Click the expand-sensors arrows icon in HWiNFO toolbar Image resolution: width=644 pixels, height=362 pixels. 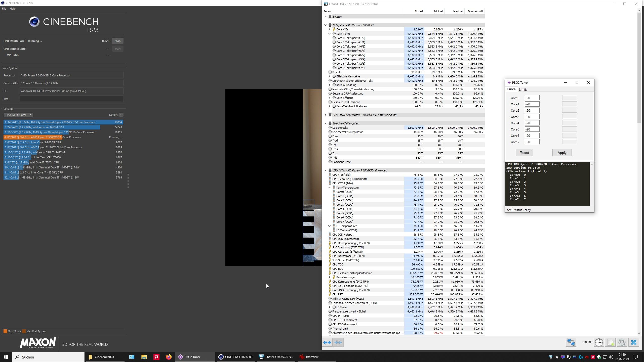pos(327,342)
